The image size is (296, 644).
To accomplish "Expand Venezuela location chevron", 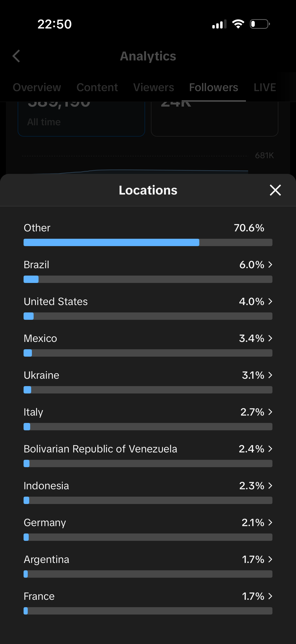I will pyautogui.click(x=270, y=449).
